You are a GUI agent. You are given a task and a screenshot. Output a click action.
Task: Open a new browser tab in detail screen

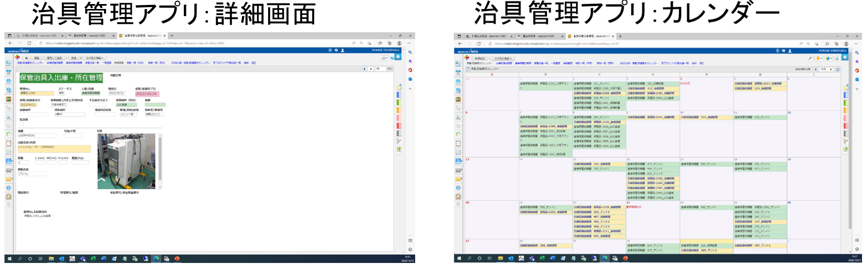[172, 36]
